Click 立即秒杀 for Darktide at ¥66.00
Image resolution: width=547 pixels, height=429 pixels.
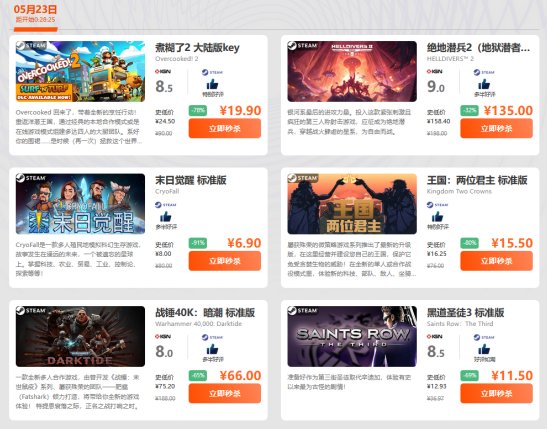pyautogui.click(x=225, y=393)
